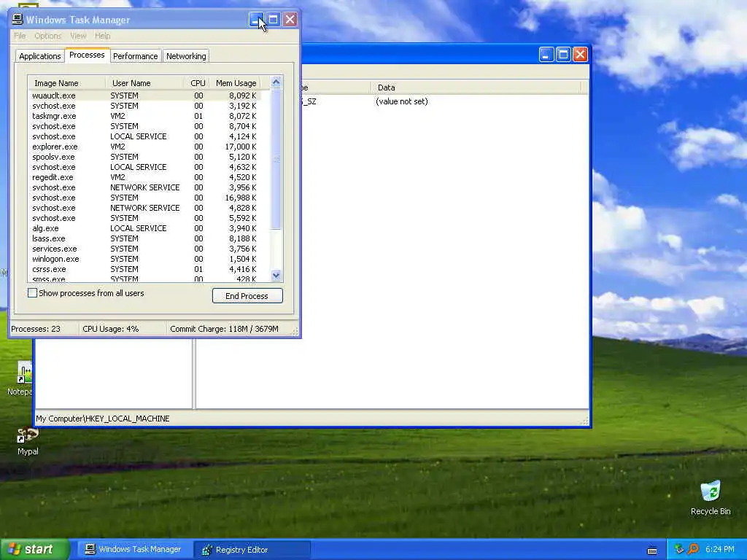The height and width of the screenshot is (560, 747).
Task: Sort processes by User Name column
Action: pyautogui.click(x=145, y=83)
